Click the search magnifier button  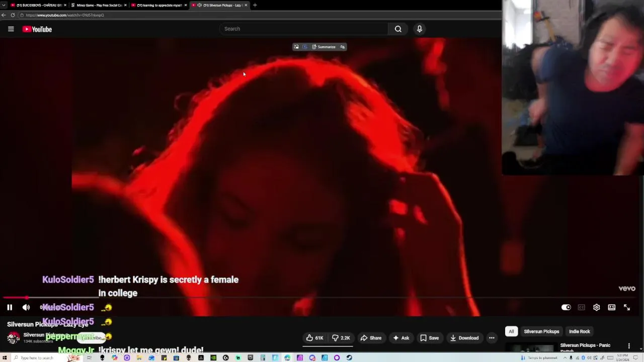point(398,29)
